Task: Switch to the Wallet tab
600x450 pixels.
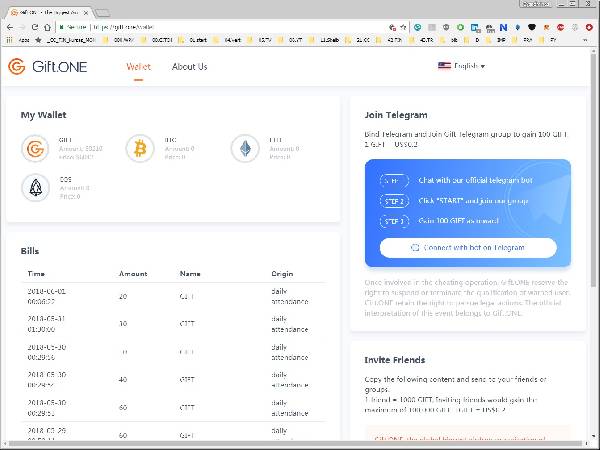Action: (139, 67)
